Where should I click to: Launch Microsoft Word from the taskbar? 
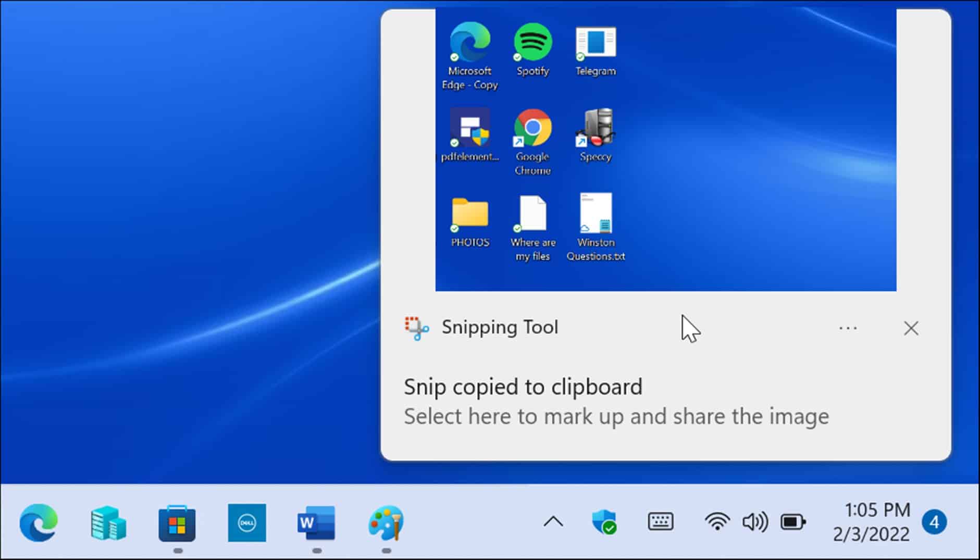[316, 523]
